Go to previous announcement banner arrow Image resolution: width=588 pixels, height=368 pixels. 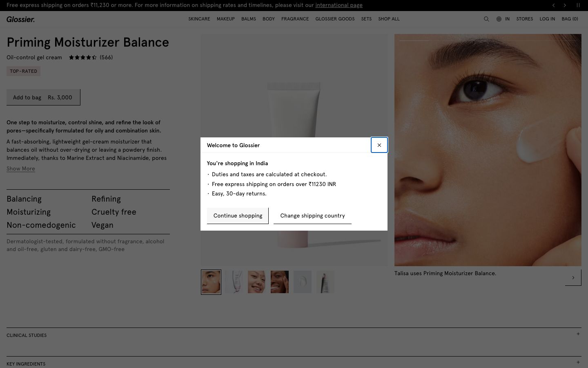554,5
